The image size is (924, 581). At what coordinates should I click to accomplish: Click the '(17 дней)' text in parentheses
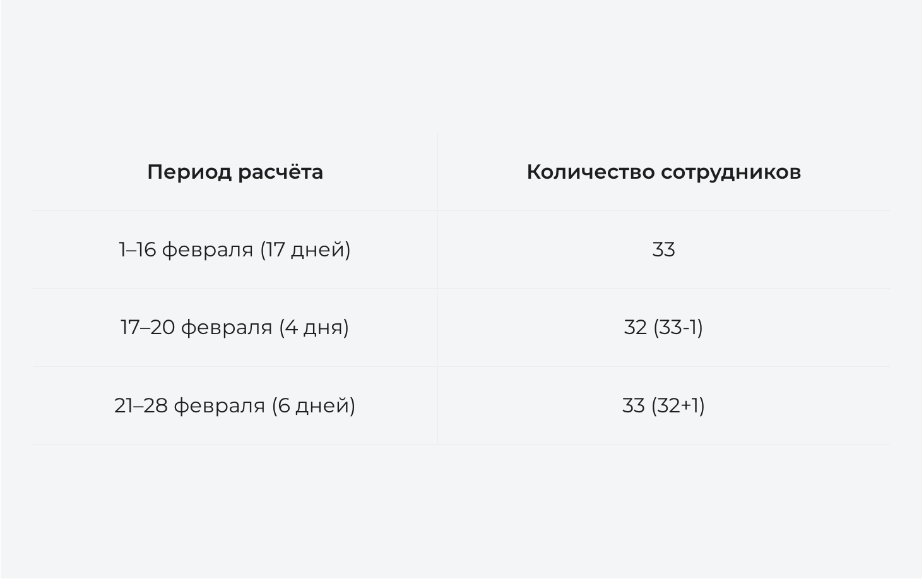(305, 249)
